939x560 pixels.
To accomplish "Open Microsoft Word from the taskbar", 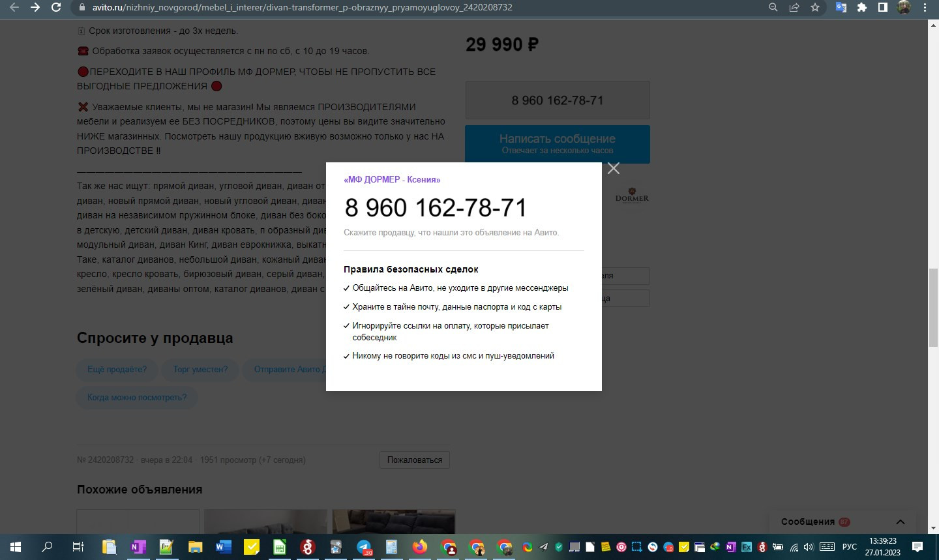I will coord(224,547).
